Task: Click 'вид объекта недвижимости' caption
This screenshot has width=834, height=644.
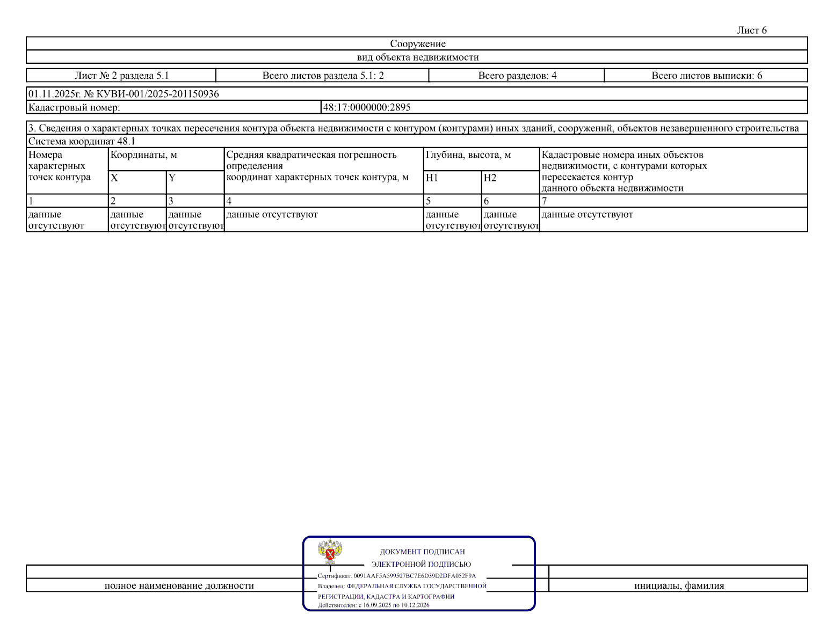Action: tap(418, 57)
